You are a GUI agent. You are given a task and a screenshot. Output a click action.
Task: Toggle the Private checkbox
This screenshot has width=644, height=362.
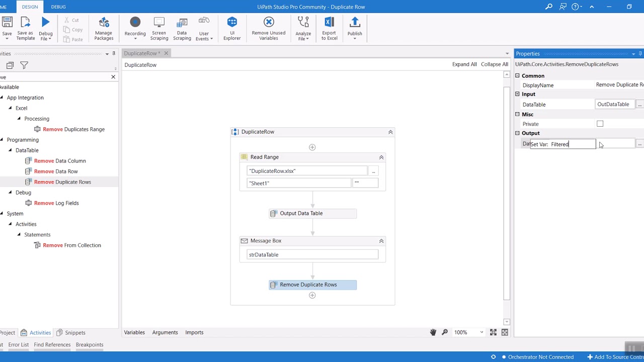600,124
